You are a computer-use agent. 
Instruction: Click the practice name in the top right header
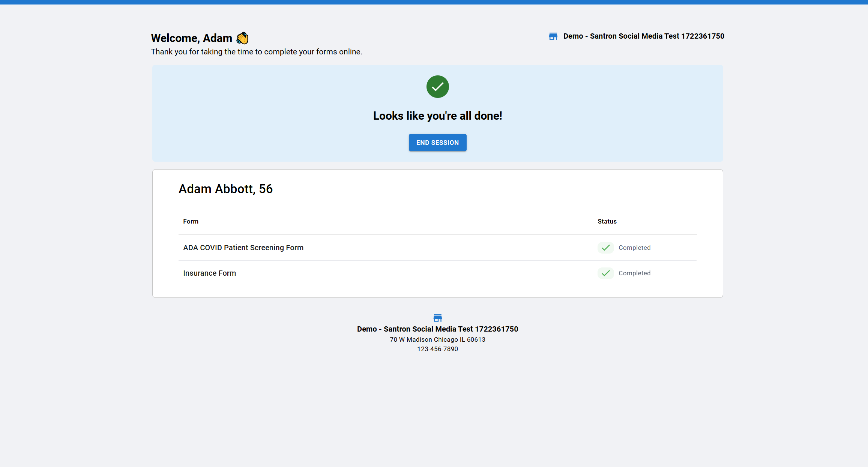[644, 36]
